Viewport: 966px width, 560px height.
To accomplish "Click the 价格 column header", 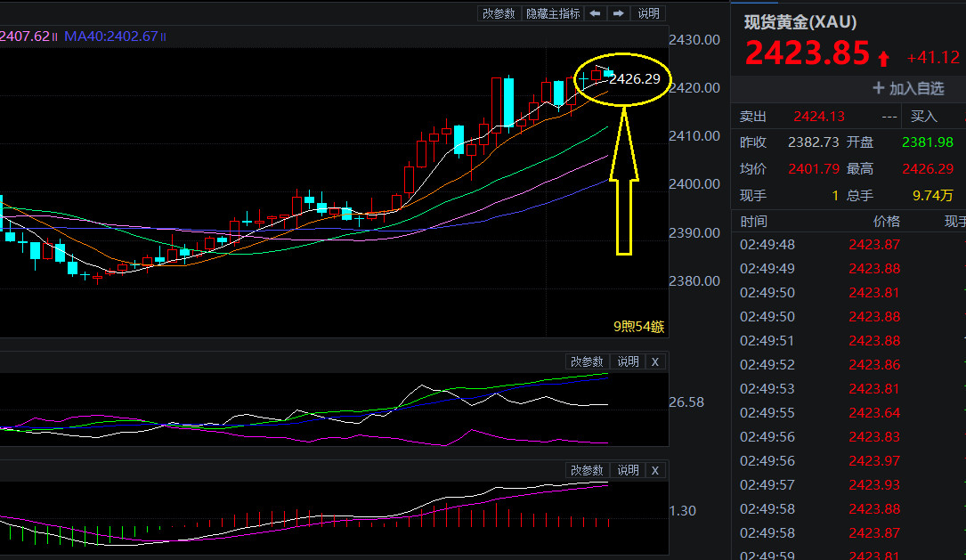I will [887, 222].
